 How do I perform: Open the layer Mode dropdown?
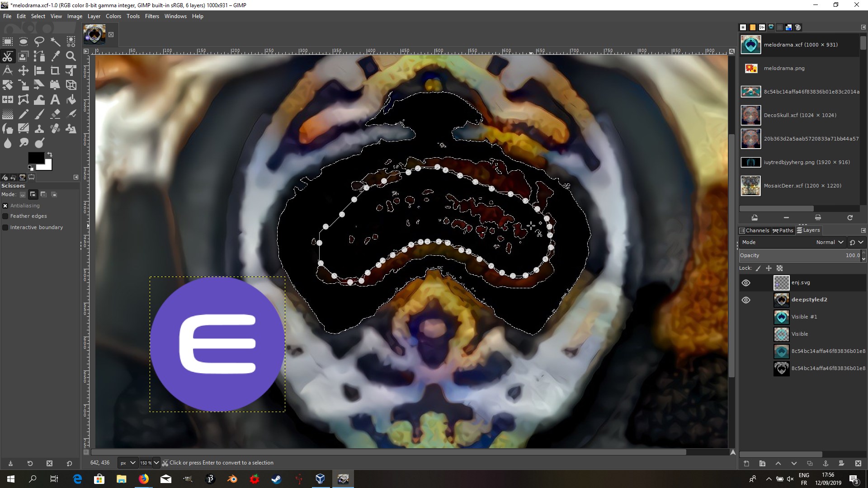coord(830,243)
